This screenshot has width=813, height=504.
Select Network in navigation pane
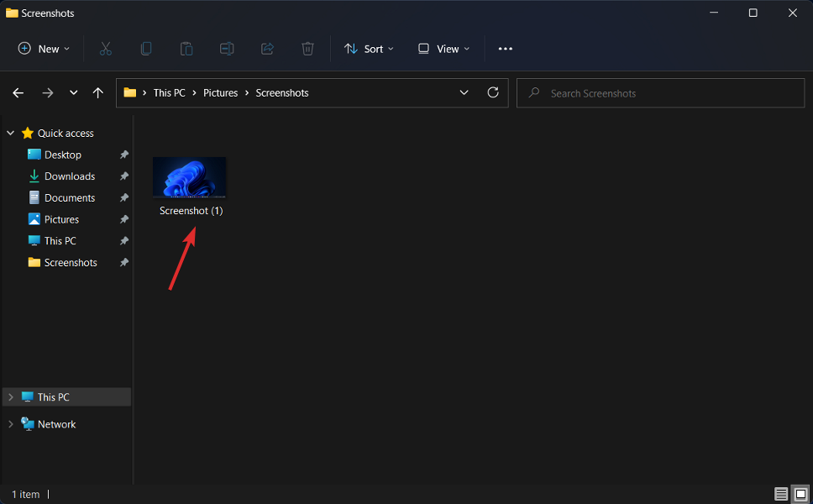[x=56, y=424]
